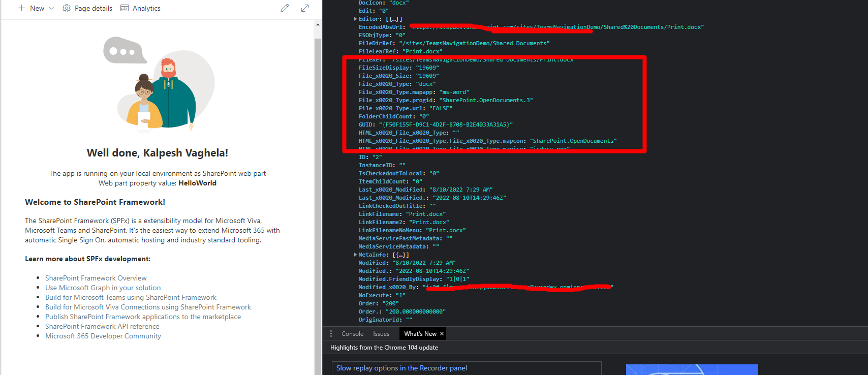Click Highlights from the Chrome 104 update text
This screenshot has width=868, height=375.
click(384, 348)
